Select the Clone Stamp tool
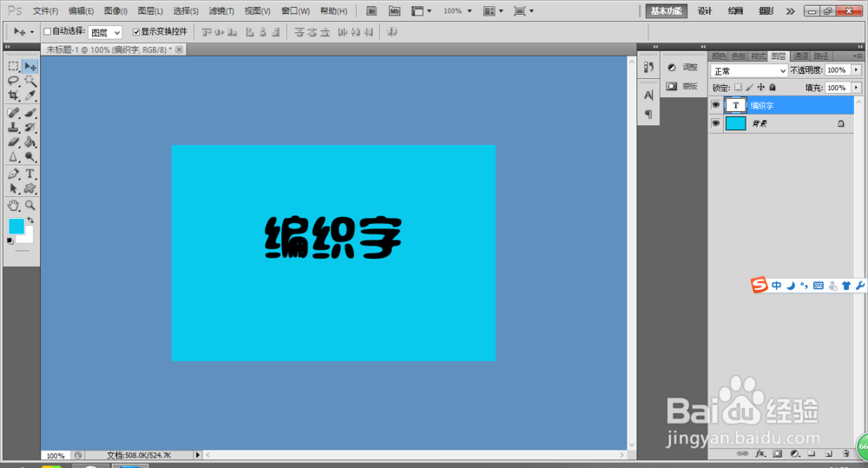The width and height of the screenshot is (868, 468). click(14, 128)
